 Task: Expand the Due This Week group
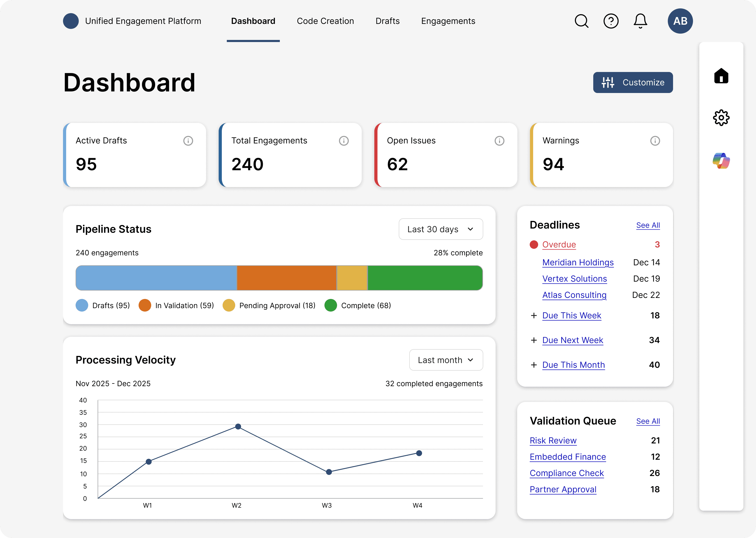tap(534, 315)
